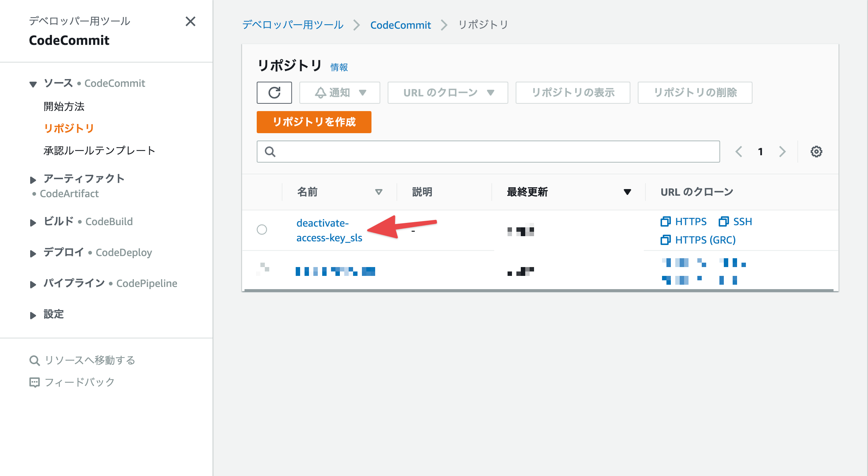This screenshot has height=476, width=868.
Task: Navigate to CodeCommit via breadcrumb
Action: tap(401, 25)
